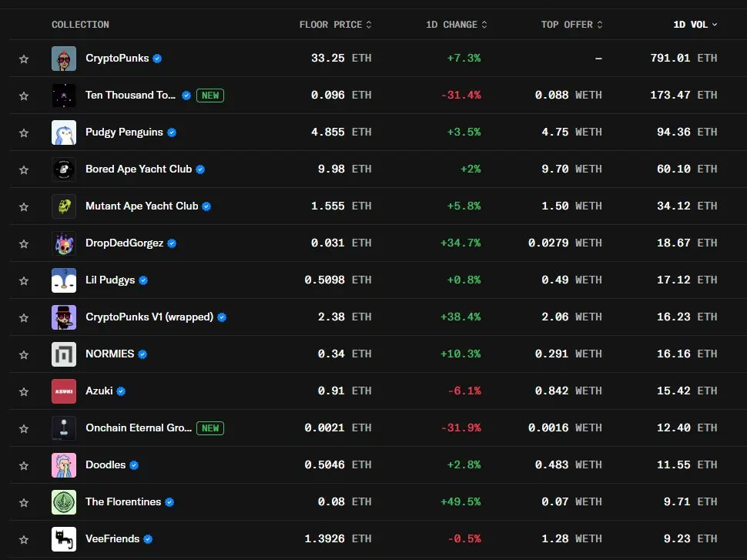Viewport: 747px width, 560px height.
Task: Click Doodles verified checkmark badge
Action: click(134, 465)
